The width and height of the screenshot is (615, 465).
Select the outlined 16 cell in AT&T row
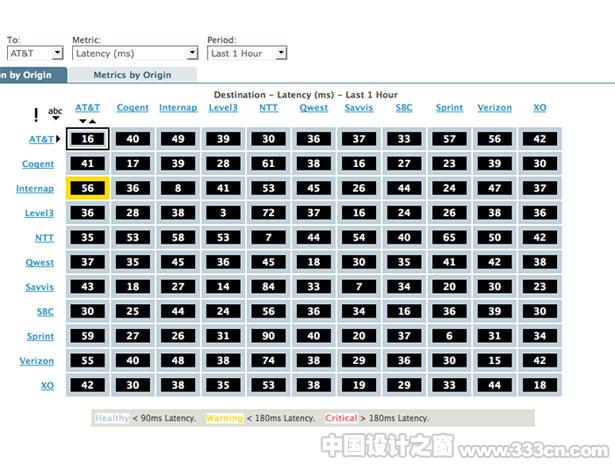point(87,139)
